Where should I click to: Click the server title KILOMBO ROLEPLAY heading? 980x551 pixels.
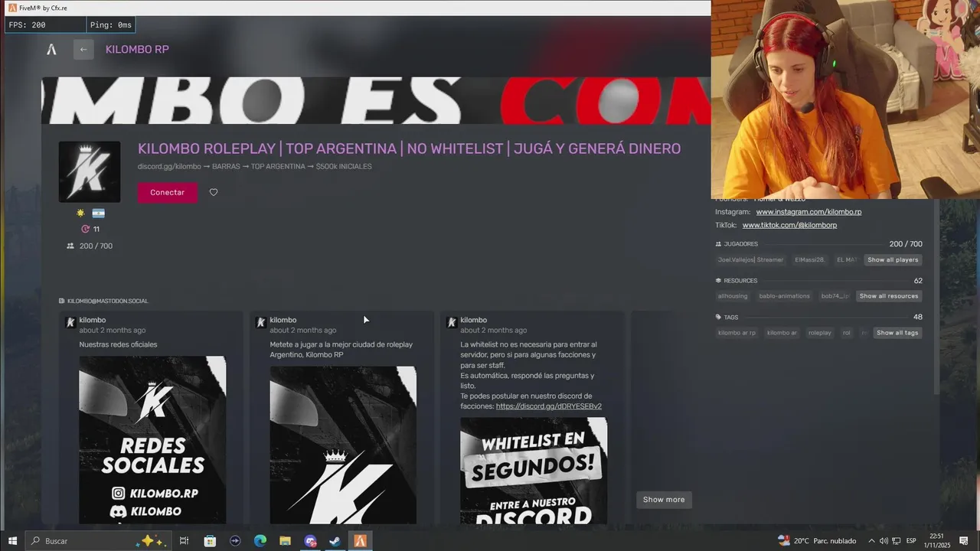pos(409,148)
